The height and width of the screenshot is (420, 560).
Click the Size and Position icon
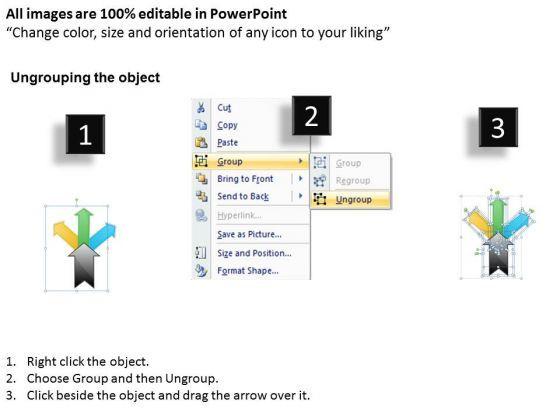click(201, 252)
